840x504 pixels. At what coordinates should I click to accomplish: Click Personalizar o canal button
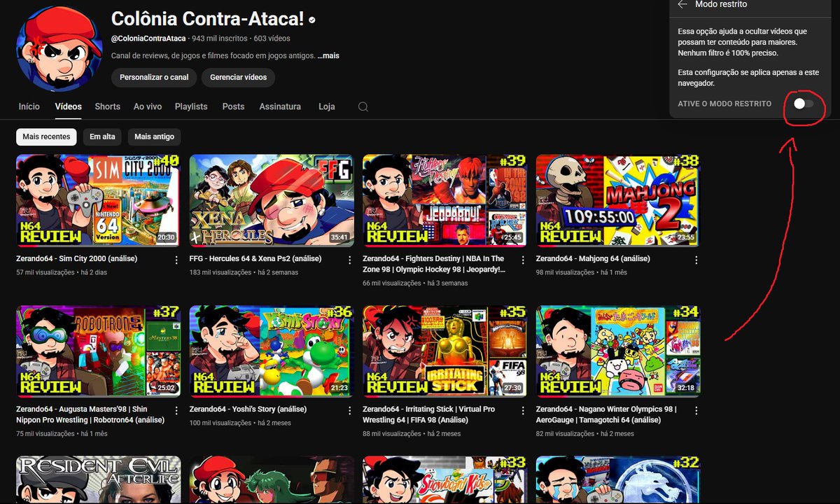point(154,77)
